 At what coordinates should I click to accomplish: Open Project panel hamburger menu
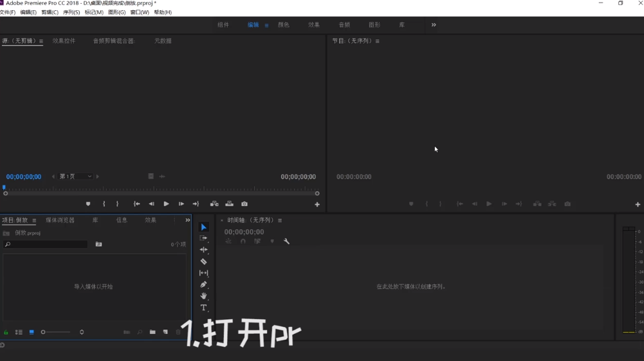click(34, 221)
